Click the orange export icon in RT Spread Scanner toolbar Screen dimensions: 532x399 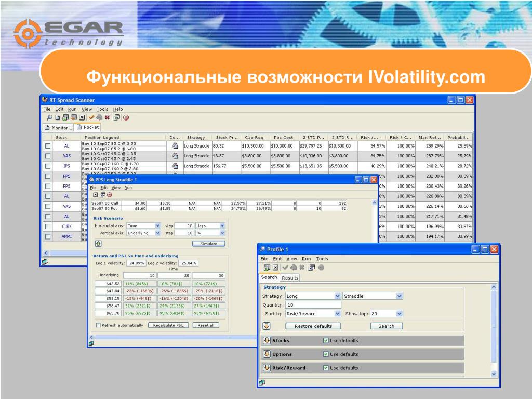tap(74, 117)
